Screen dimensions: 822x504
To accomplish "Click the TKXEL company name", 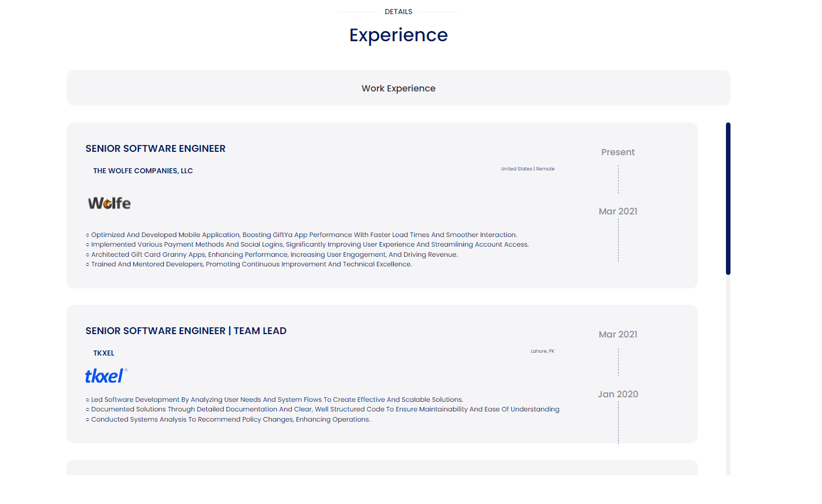I will (x=104, y=353).
